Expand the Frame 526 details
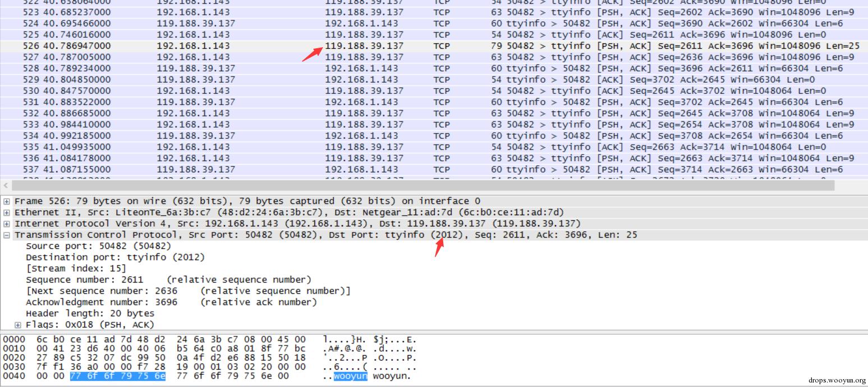Screen dimensions: 868x387 7,201
